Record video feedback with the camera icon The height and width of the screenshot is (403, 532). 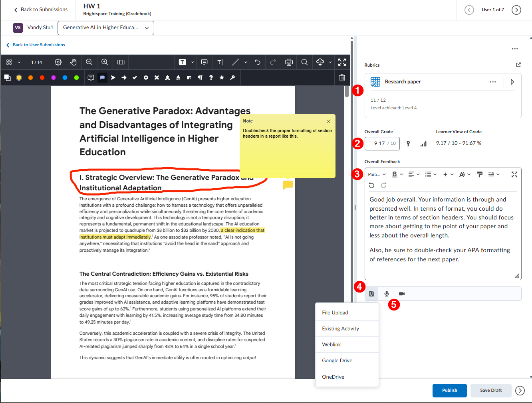click(x=402, y=294)
